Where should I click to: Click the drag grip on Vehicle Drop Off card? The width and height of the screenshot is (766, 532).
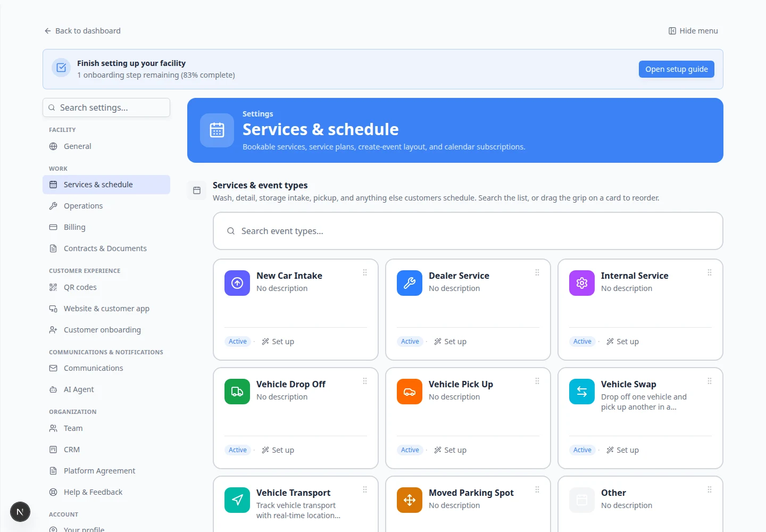click(x=365, y=381)
